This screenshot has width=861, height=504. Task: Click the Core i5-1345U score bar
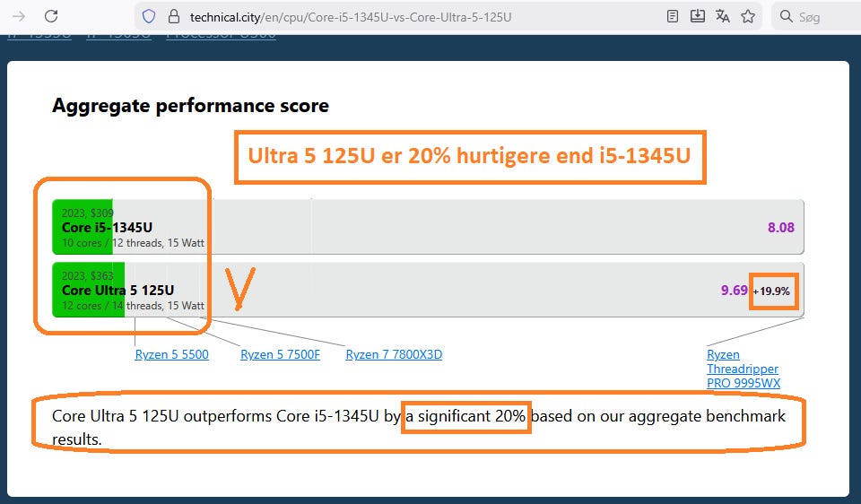pos(428,227)
